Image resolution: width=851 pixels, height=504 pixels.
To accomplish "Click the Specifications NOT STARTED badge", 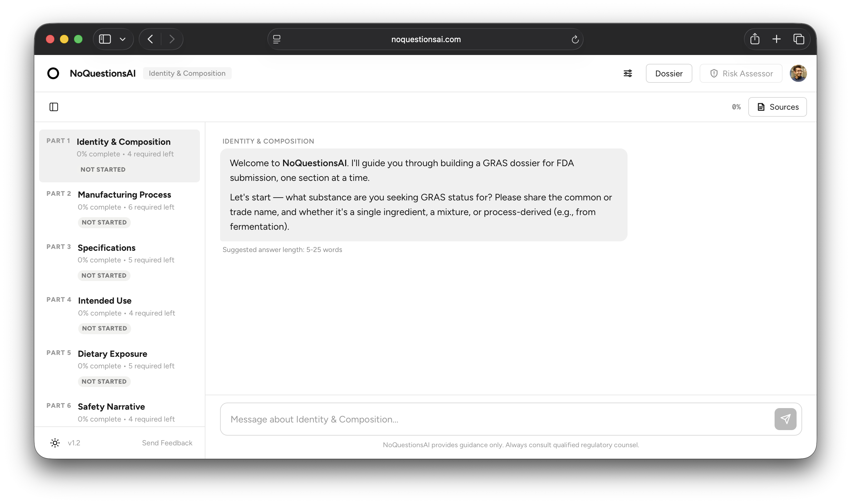I will click(x=104, y=275).
